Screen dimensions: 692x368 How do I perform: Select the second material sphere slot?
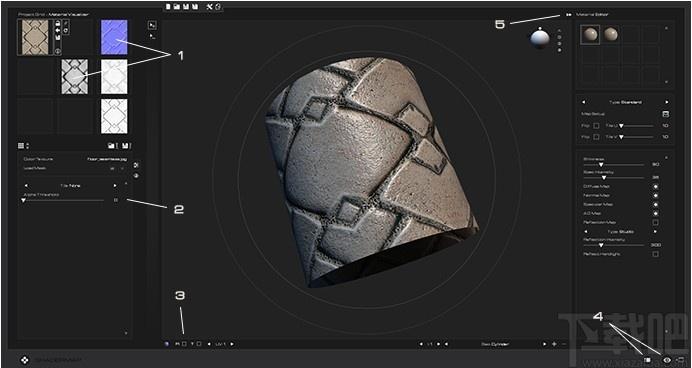pyautogui.click(x=611, y=34)
